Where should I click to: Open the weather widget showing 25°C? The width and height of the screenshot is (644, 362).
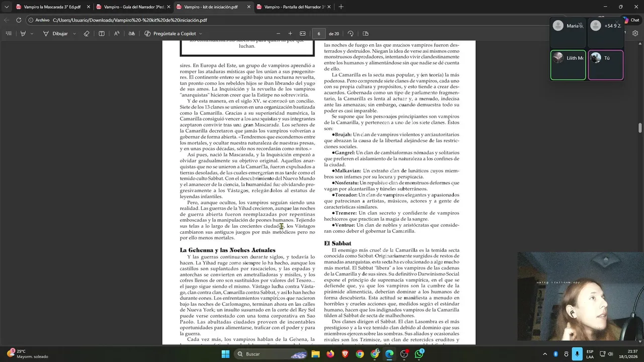(28, 354)
